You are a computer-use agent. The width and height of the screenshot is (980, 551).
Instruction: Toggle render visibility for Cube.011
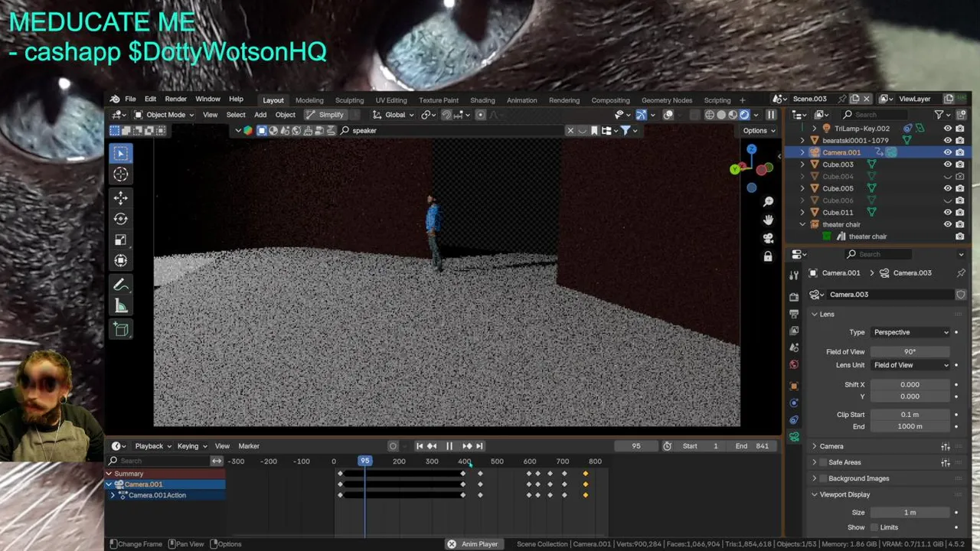pyautogui.click(x=960, y=213)
